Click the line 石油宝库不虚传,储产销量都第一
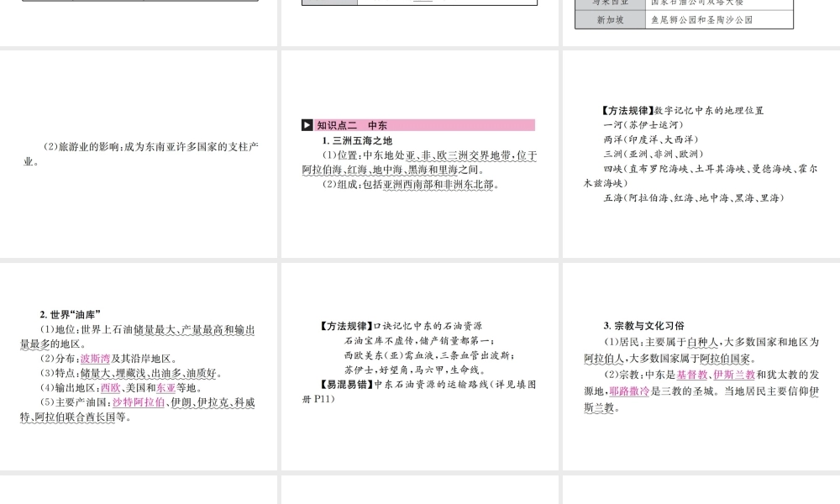The height and width of the screenshot is (504, 840). point(420,341)
